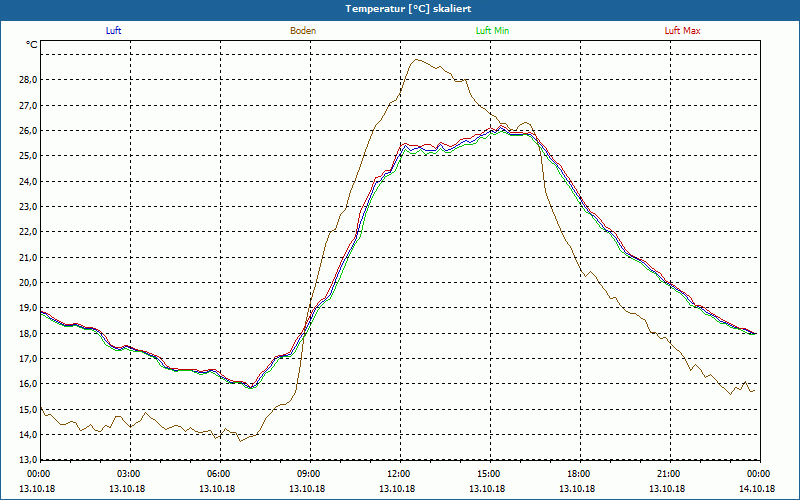
Task: Click the 26,0 y-axis value
Action: pos(28,131)
